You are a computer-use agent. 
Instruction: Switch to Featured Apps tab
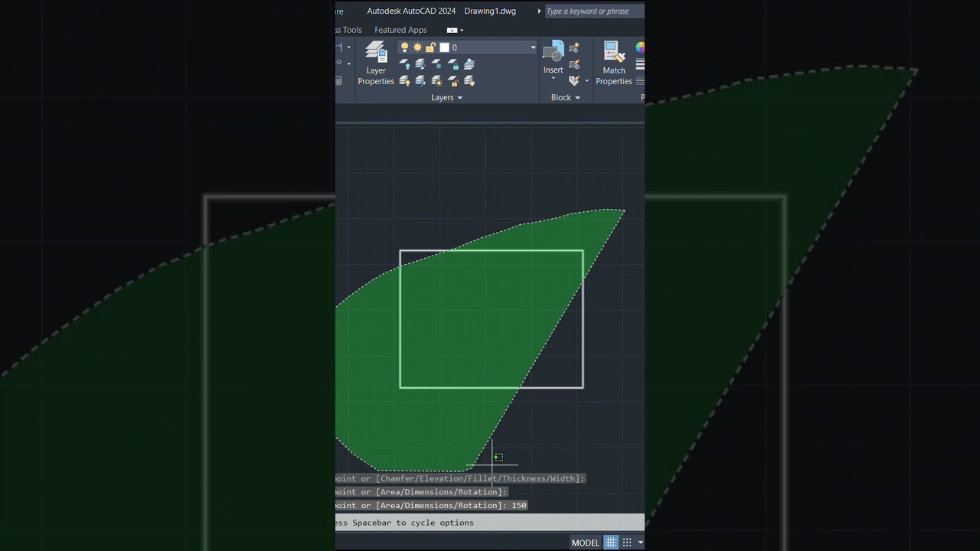tap(400, 30)
